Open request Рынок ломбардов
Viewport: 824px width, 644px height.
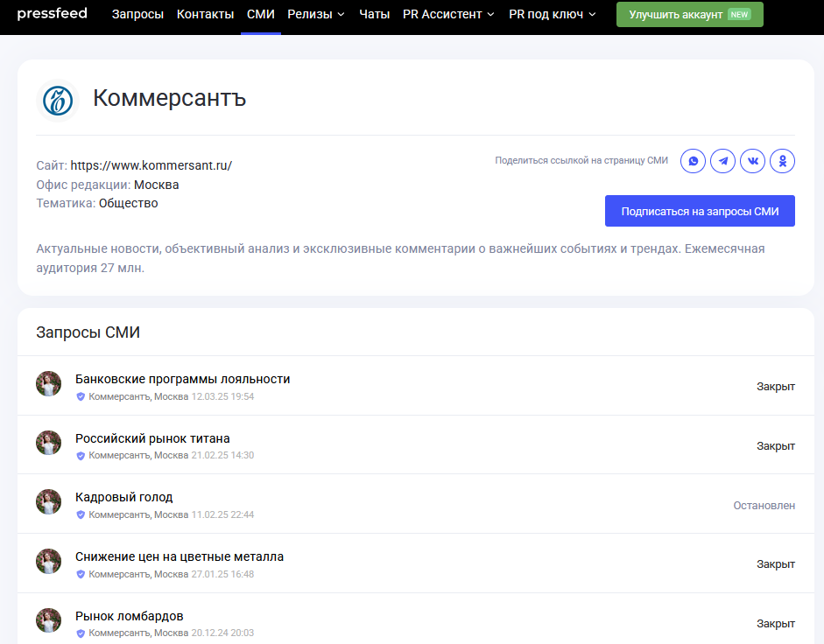(x=130, y=616)
